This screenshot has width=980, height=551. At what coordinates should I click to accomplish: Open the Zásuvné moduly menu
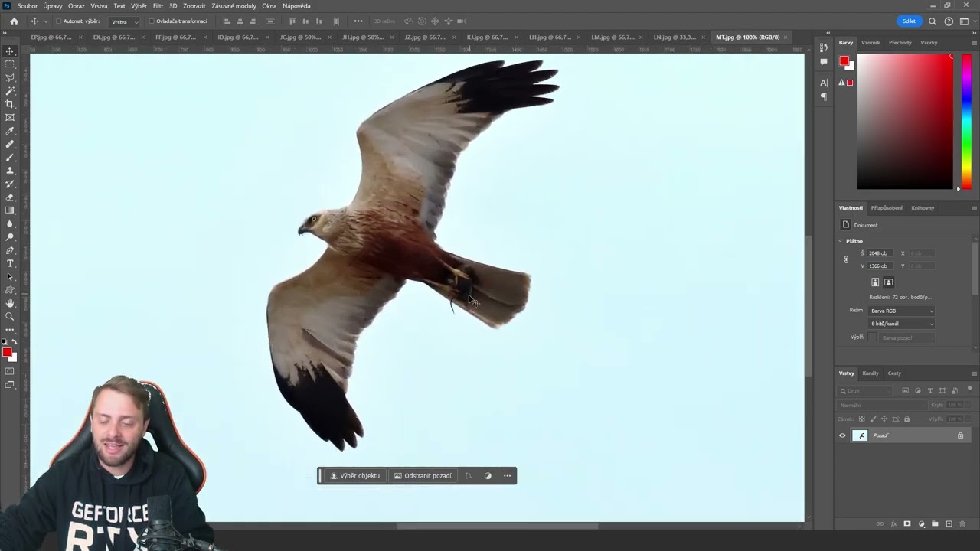click(234, 6)
